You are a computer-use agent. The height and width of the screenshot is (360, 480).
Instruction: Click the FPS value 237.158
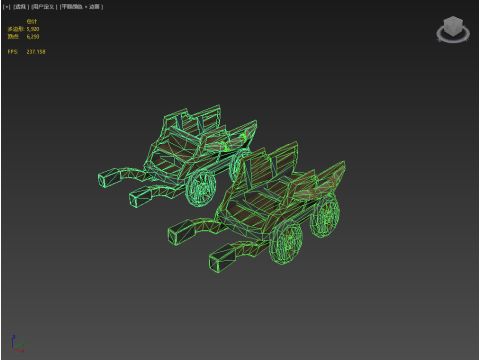click(36, 52)
